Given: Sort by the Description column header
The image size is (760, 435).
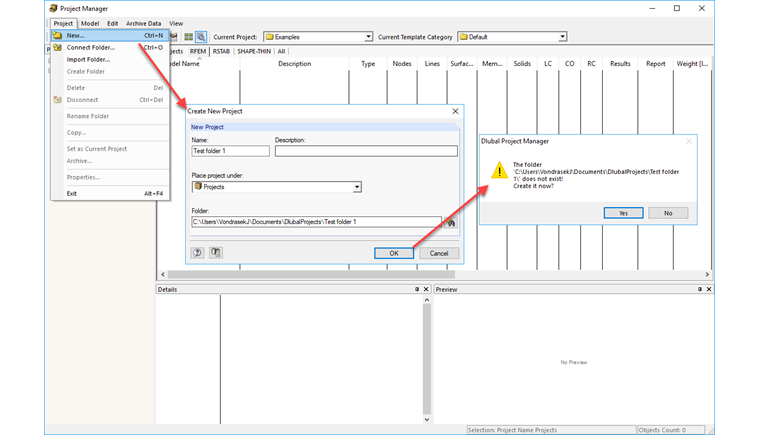Looking at the screenshot, I should (294, 64).
